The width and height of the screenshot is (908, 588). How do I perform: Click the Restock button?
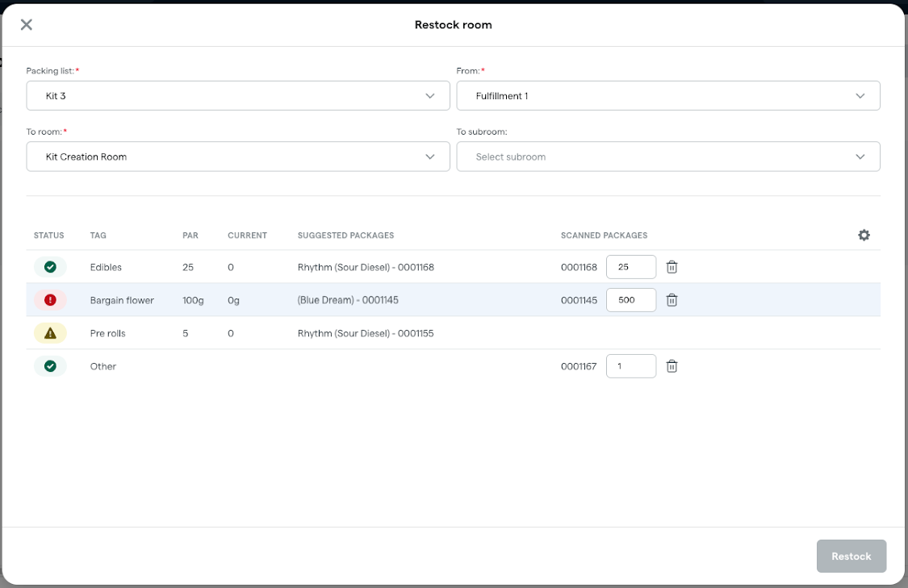pyautogui.click(x=851, y=556)
